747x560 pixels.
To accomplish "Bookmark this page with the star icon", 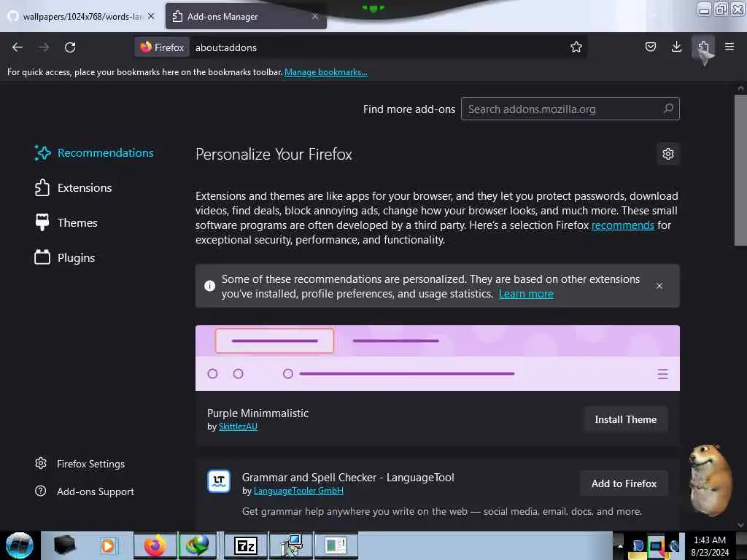I will pyautogui.click(x=576, y=47).
